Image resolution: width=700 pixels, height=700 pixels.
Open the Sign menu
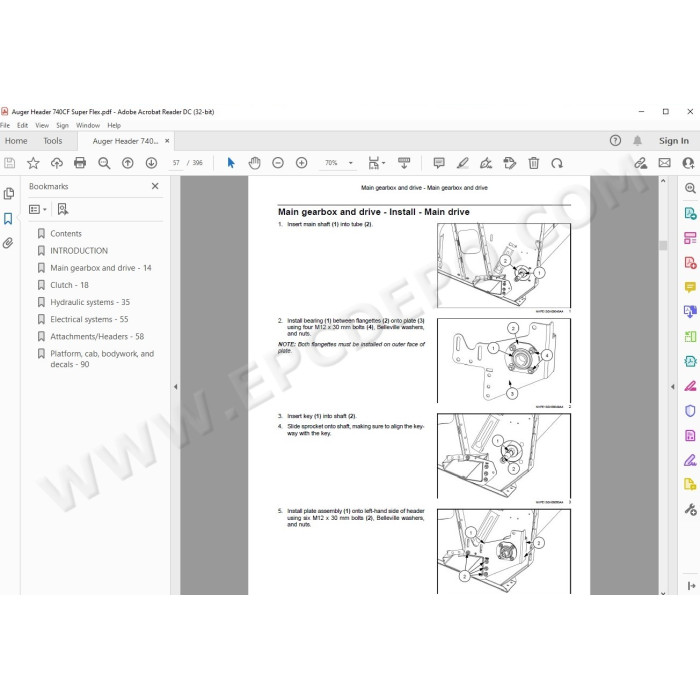point(62,125)
